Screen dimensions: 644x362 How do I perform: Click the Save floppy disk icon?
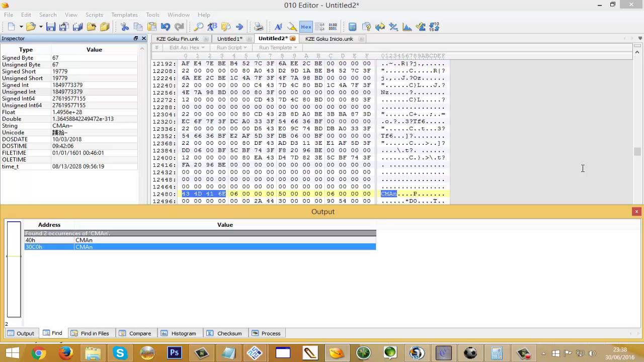[51, 27]
